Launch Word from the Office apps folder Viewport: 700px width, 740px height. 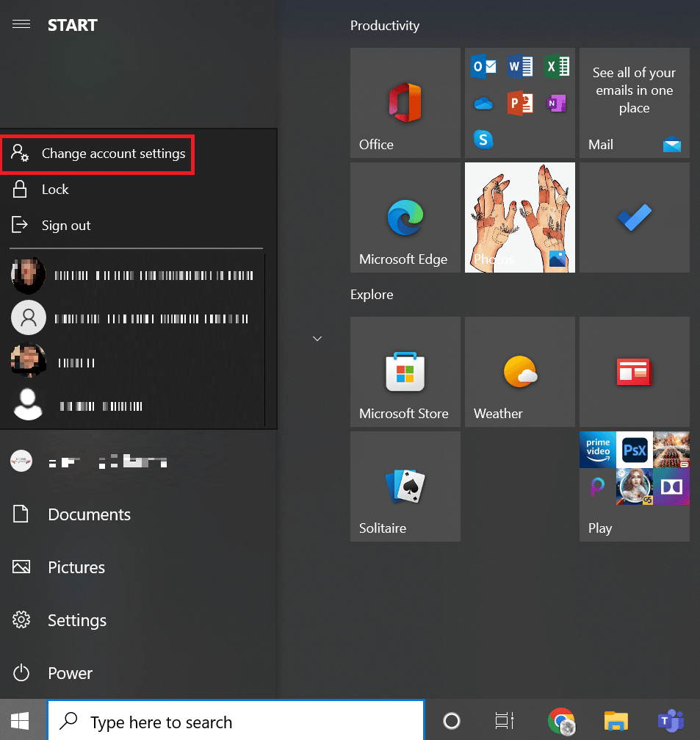point(520,67)
